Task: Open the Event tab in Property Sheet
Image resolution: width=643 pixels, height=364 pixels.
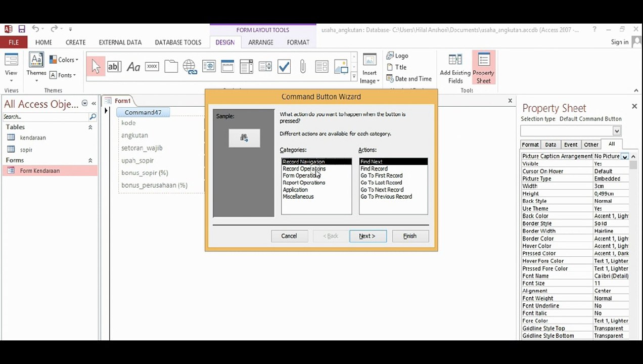Action: pos(571,145)
